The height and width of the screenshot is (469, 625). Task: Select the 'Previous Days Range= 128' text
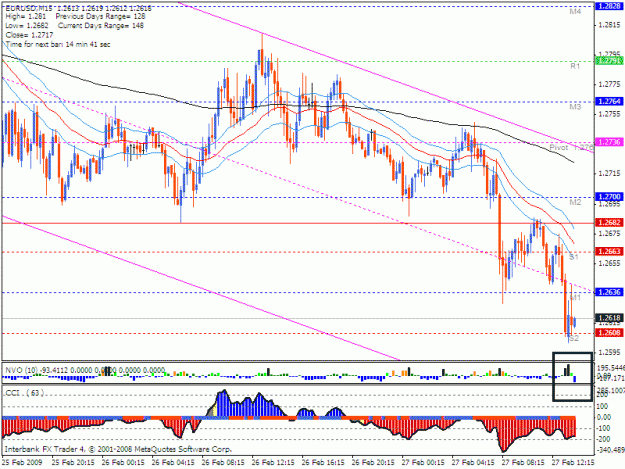[x=100, y=16]
